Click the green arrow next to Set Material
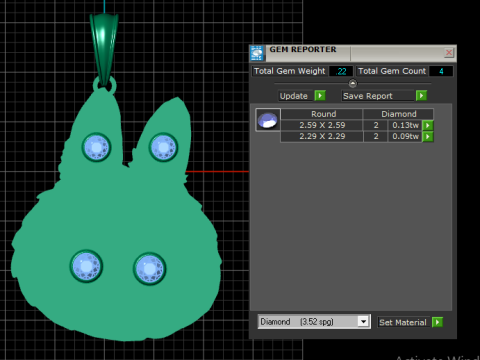 coord(437,322)
